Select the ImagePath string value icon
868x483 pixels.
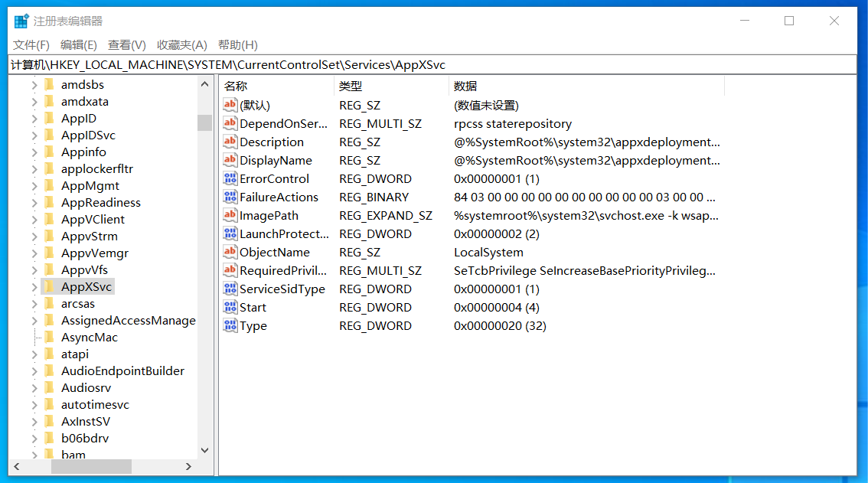tap(230, 215)
